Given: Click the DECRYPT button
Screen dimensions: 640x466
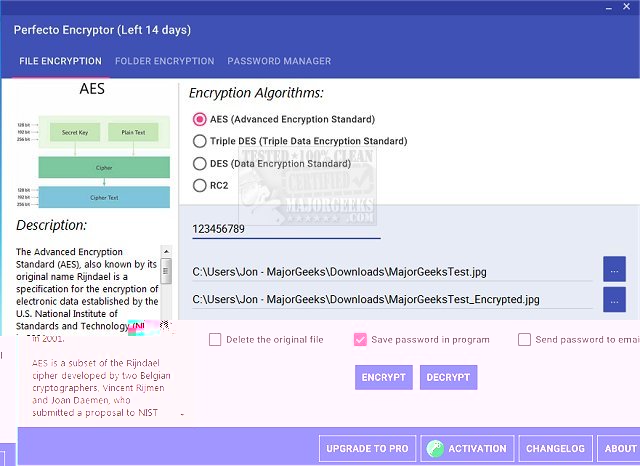Looking at the screenshot, I should [449, 377].
